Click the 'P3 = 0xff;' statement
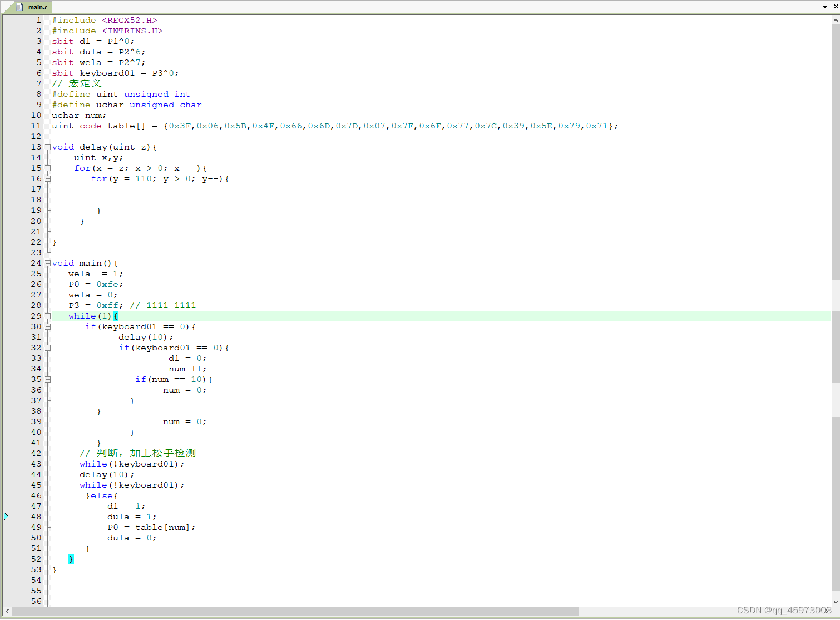Screen dimensions: 840x620 (96, 306)
